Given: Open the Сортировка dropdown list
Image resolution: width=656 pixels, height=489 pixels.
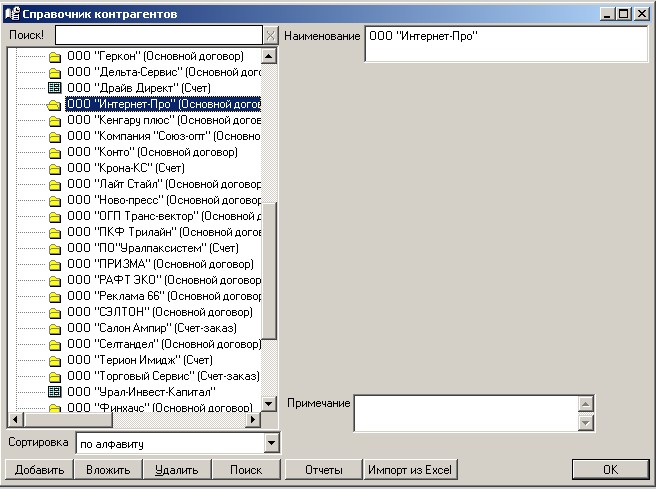Looking at the screenshot, I should point(270,443).
